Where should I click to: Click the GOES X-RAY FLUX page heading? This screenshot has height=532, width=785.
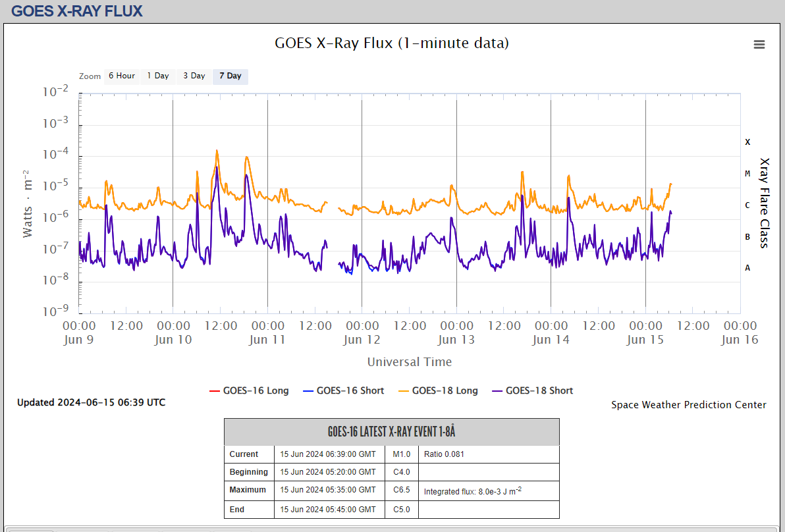point(77,11)
